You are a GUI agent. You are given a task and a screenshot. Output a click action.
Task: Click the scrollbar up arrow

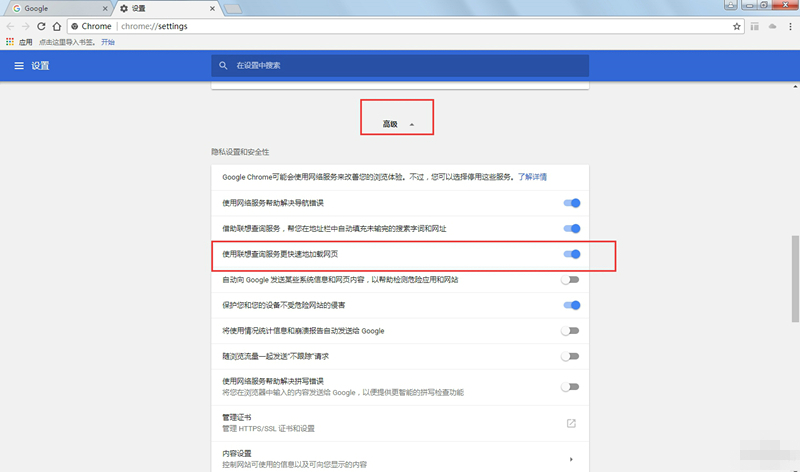(795, 87)
